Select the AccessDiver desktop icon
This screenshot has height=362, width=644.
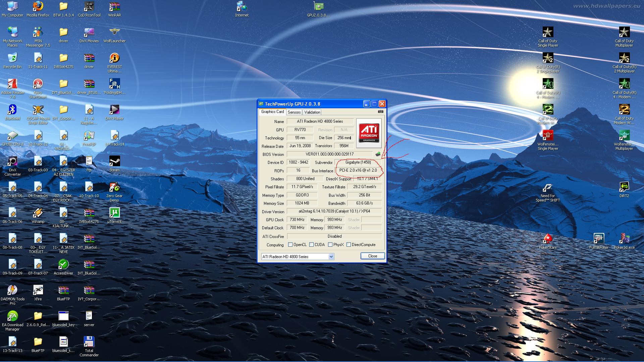(63, 267)
